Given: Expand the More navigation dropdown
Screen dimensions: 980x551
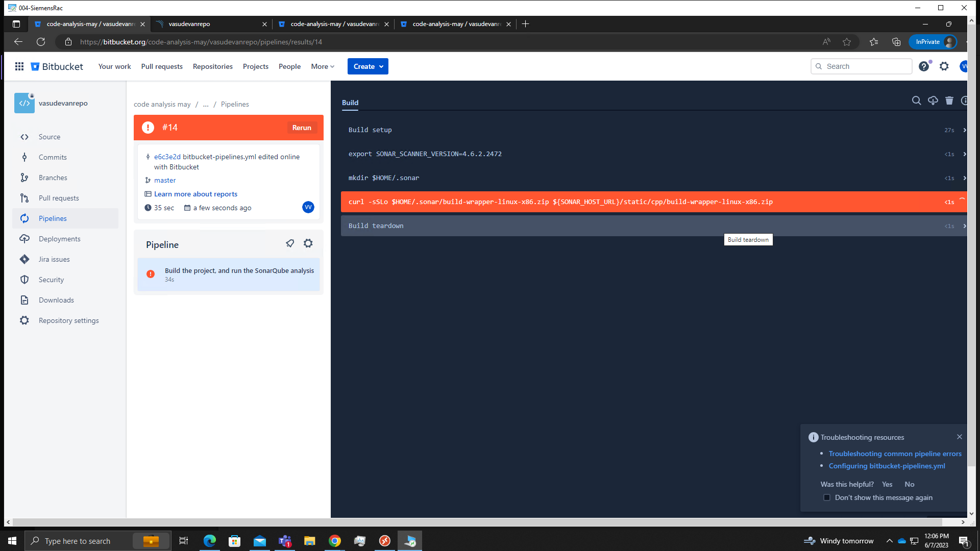Looking at the screenshot, I should tap(322, 66).
